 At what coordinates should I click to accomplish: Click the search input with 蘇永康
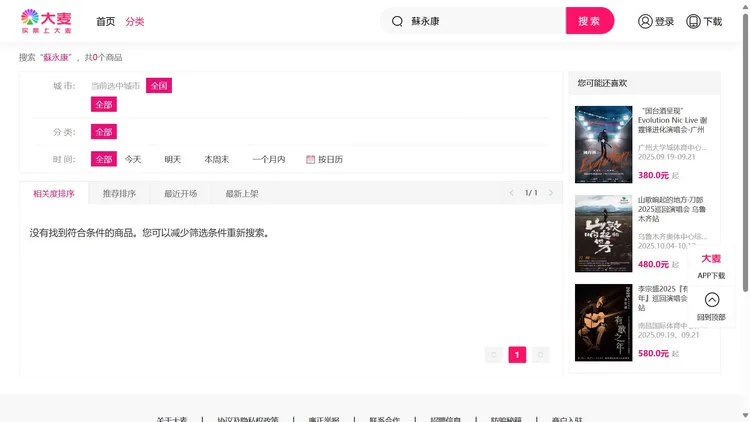pos(480,21)
